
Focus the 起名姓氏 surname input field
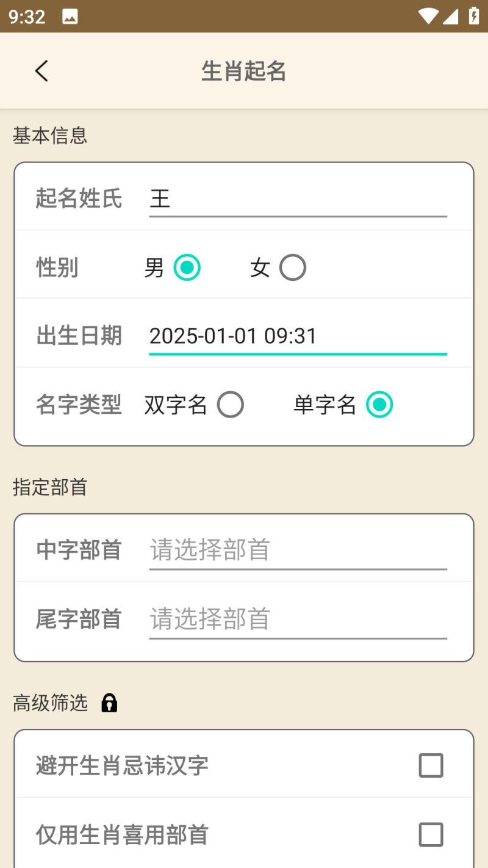click(x=298, y=199)
